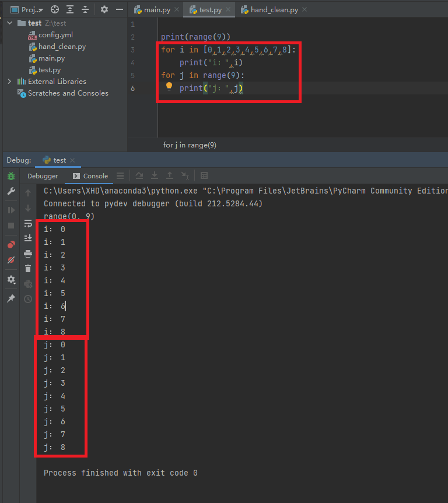Click the console Up the Stack Trace arrow

tap(28, 193)
